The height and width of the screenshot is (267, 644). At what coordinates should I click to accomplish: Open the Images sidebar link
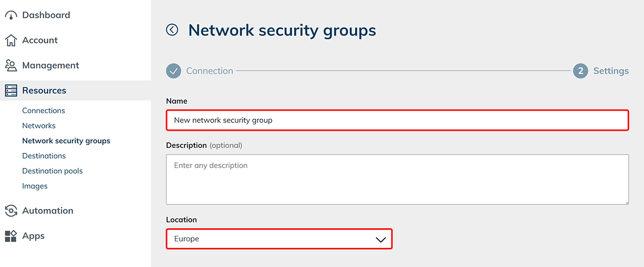pos(35,186)
